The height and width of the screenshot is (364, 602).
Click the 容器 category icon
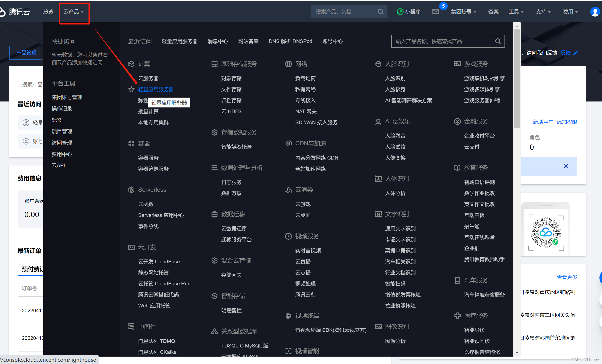tap(131, 143)
